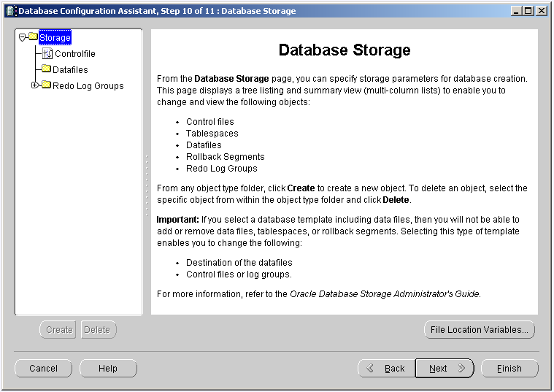
Task: Expand the Redo Log Groups node
Action: point(34,85)
